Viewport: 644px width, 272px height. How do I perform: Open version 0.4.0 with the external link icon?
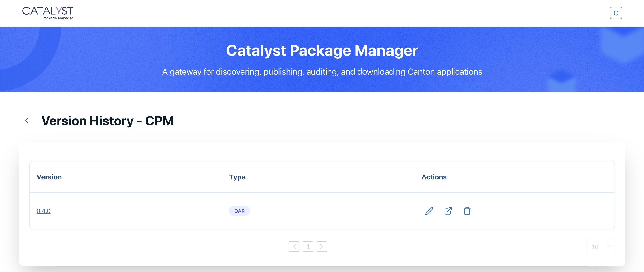point(448,211)
